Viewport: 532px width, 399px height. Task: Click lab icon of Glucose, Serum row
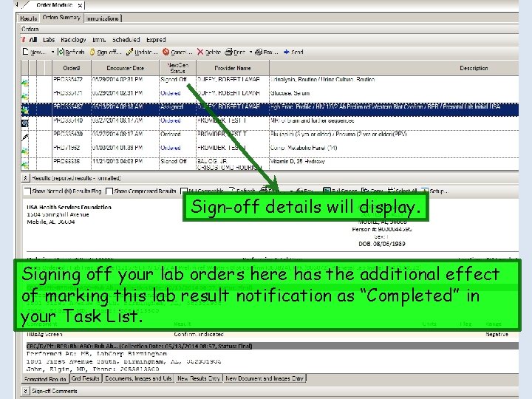click(x=25, y=95)
